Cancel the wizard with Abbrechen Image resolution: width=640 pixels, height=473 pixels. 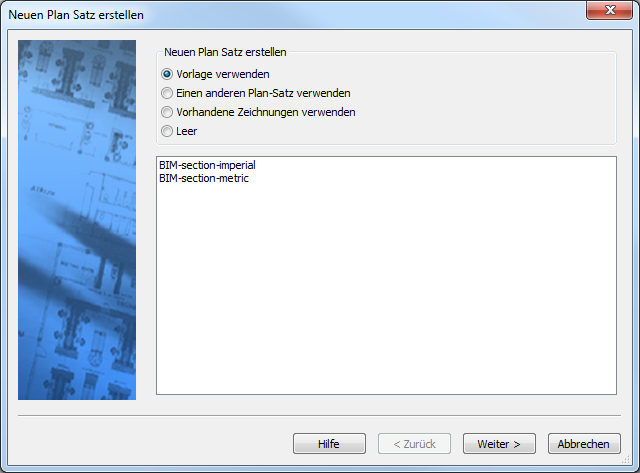584,444
